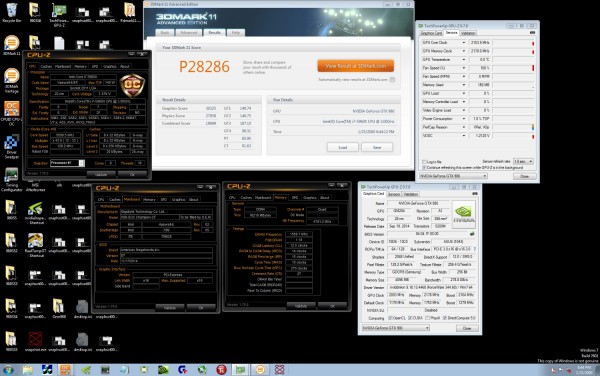The width and height of the screenshot is (600, 376).
Task: Click the NVIDIA logo in GPU-Z
Action: coord(463,214)
